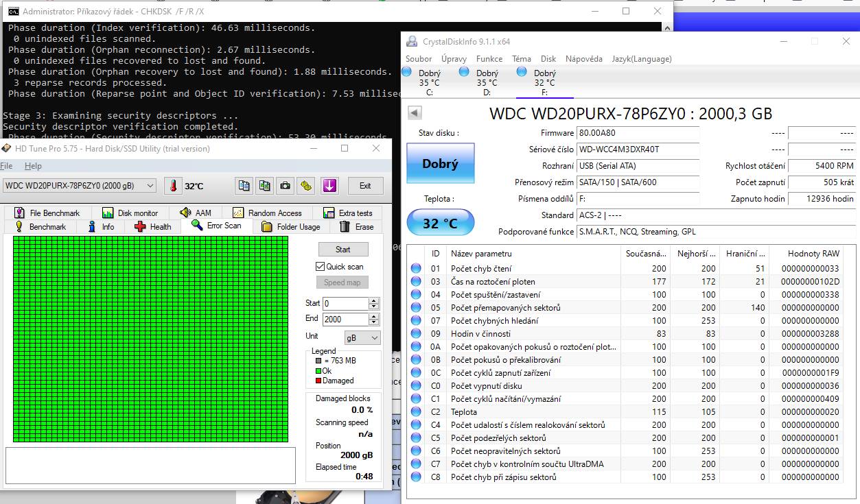
Task: Click status orb for Počet chyb při zápisu sektorů
Action: tap(416, 477)
